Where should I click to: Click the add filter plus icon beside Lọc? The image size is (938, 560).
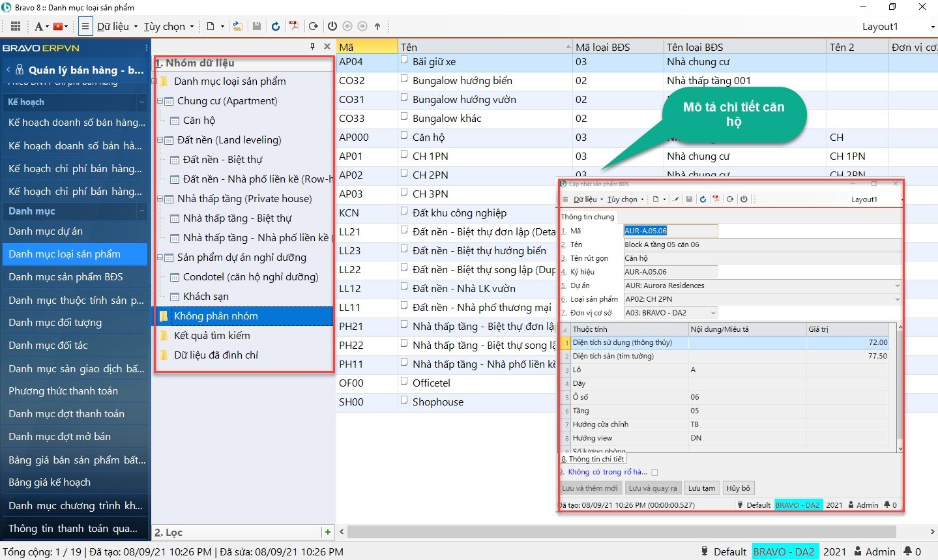click(327, 532)
